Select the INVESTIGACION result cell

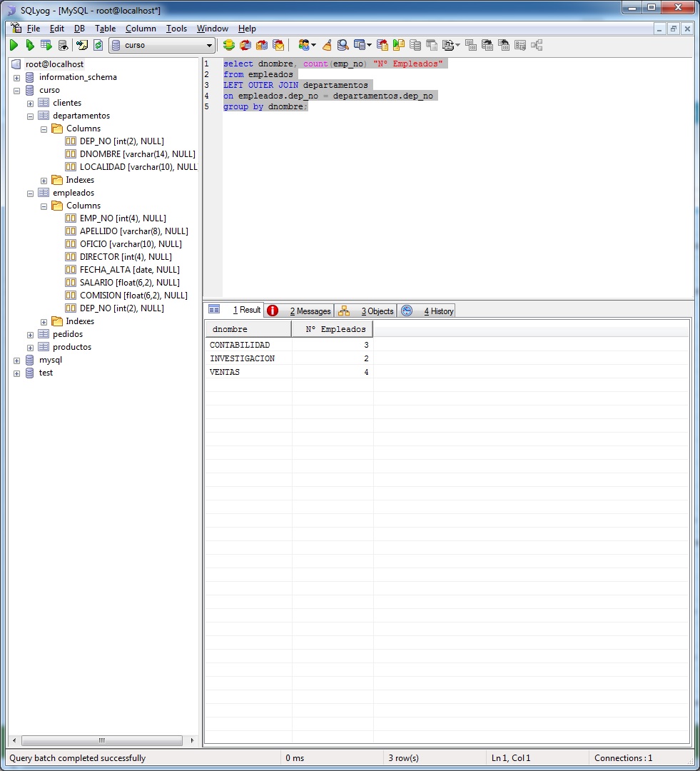coord(249,358)
